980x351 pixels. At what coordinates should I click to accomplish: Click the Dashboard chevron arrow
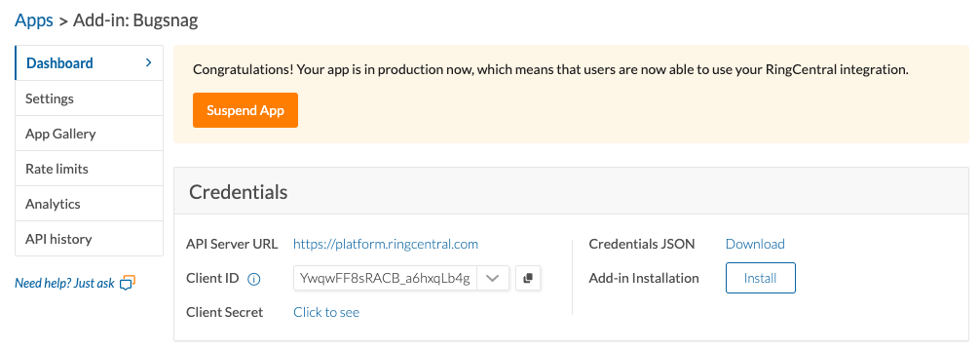148,62
